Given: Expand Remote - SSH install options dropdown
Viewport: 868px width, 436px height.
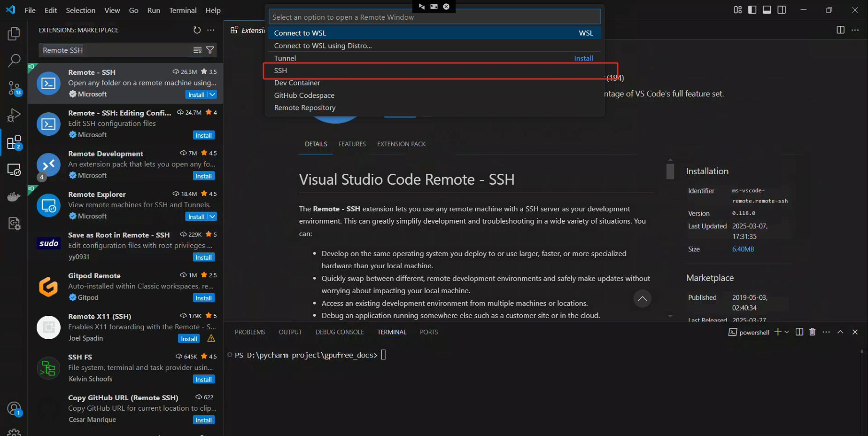Looking at the screenshot, I should click(x=212, y=94).
